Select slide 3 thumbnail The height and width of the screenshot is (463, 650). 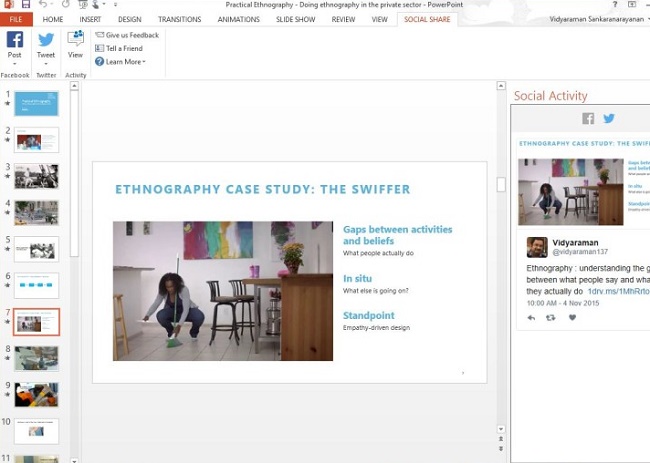click(36, 176)
